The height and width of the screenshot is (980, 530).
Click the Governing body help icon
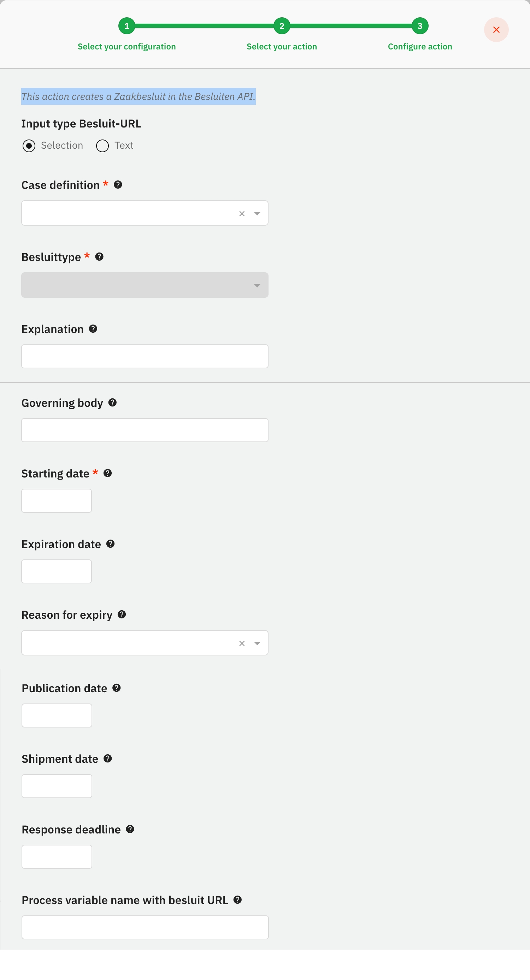coord(112,403)
